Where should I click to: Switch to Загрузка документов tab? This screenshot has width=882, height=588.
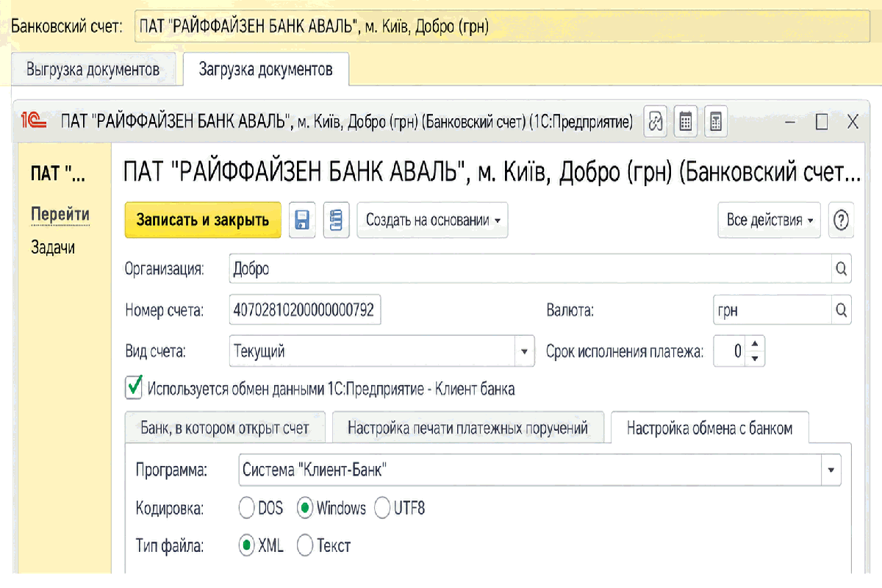click(x=265, y=70)
